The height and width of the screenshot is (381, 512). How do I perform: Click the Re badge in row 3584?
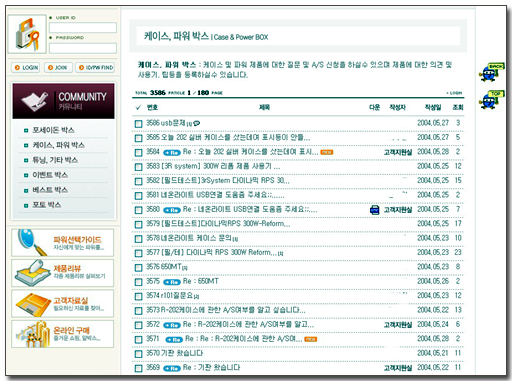[x=172, y=153]
